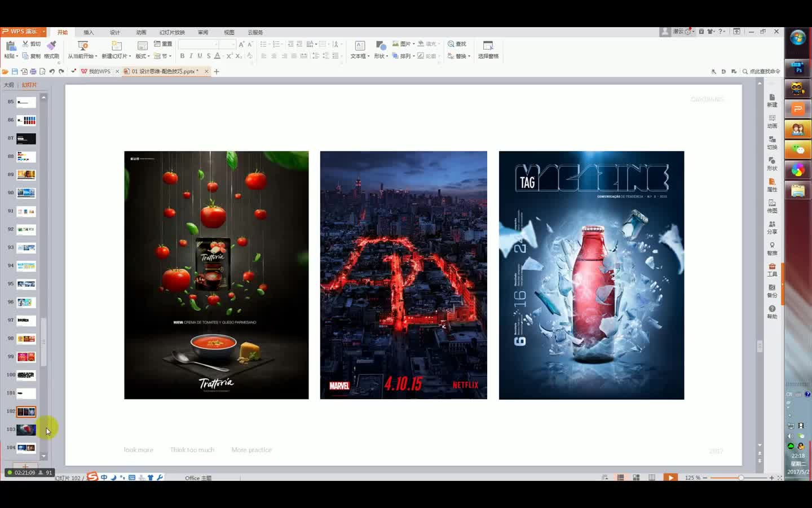This screenshot has width=812, height=508.
Task: Reset the slide with 重置
Action: tap(163, 44)
